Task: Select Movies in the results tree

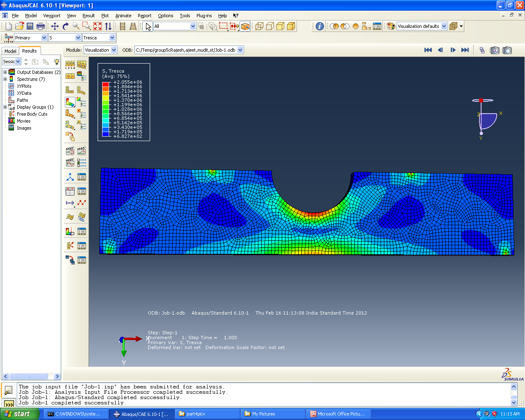Action: click(23, 121)
